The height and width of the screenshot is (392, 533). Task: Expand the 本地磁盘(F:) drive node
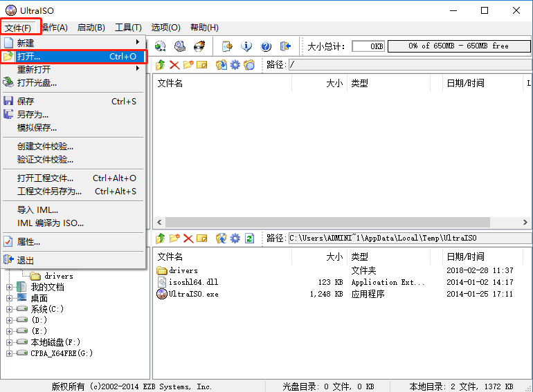9,342
